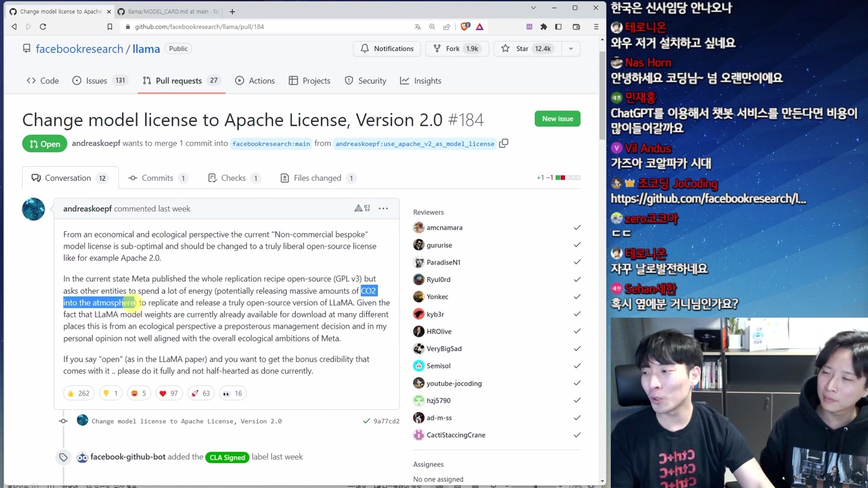Open the comment three-dot options menu

click(384, 208)
